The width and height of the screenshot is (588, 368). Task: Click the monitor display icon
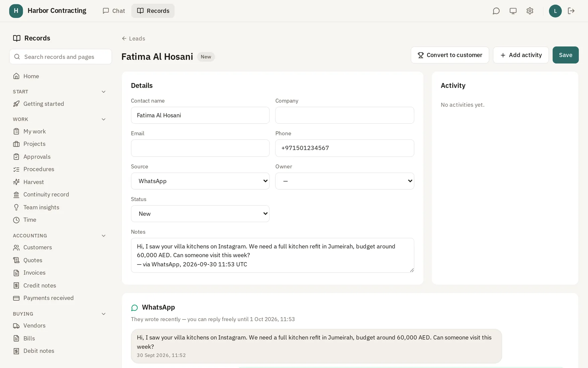(513, 11)
